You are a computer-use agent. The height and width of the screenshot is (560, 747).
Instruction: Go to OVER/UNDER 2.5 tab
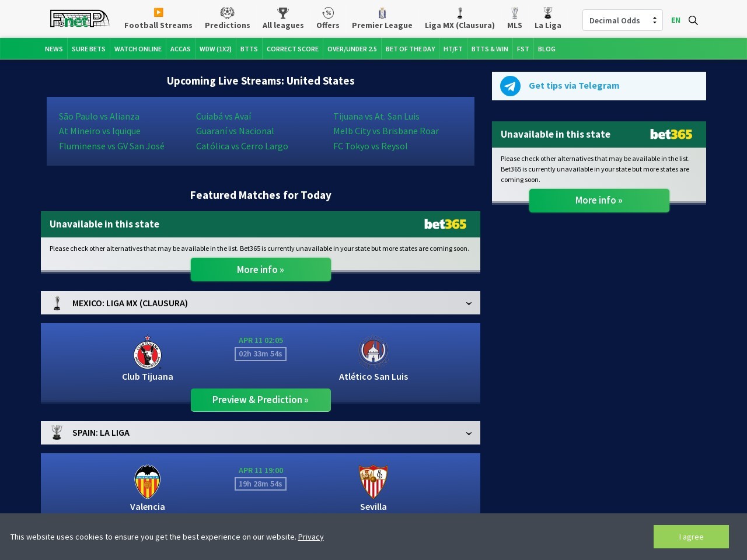point(352,49)
